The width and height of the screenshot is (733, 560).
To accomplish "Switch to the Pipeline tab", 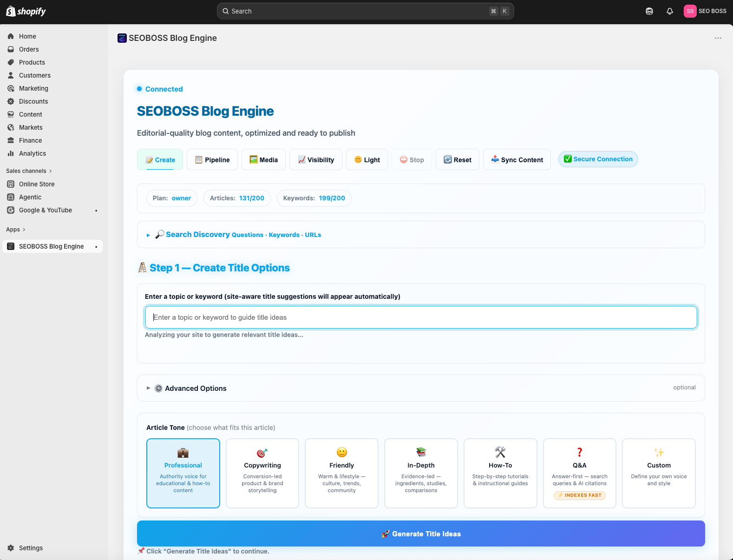I will [x=212, y=159].
